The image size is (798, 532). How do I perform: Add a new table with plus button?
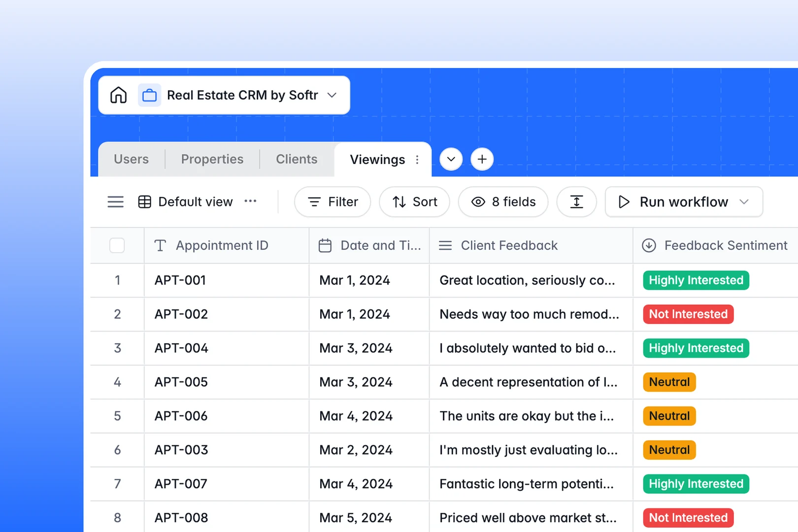click(x=482, y=159)
